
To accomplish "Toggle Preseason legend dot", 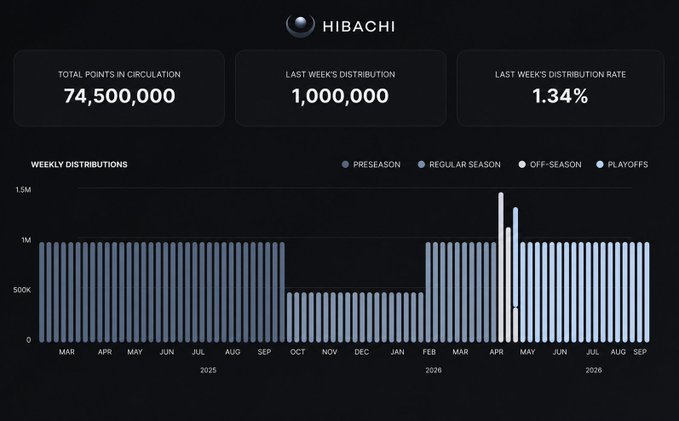I will click(x=345, y=165).
